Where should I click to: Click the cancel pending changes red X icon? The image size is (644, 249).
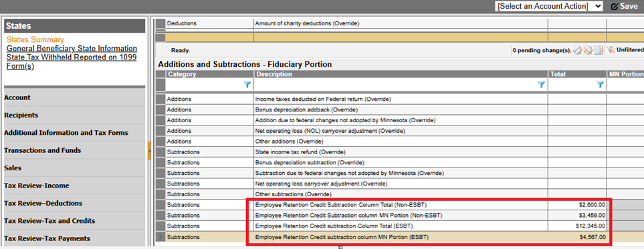pyautogui.click(x=588, y=51)
